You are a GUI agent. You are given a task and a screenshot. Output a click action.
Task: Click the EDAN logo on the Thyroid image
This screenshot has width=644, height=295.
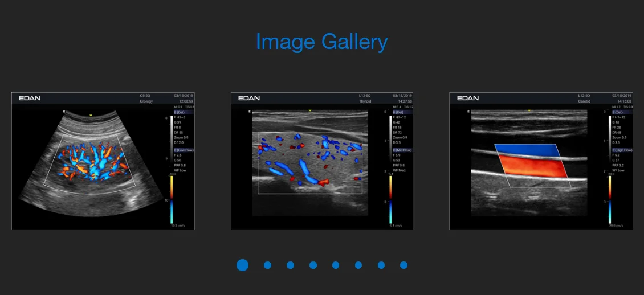click(249, 98)
